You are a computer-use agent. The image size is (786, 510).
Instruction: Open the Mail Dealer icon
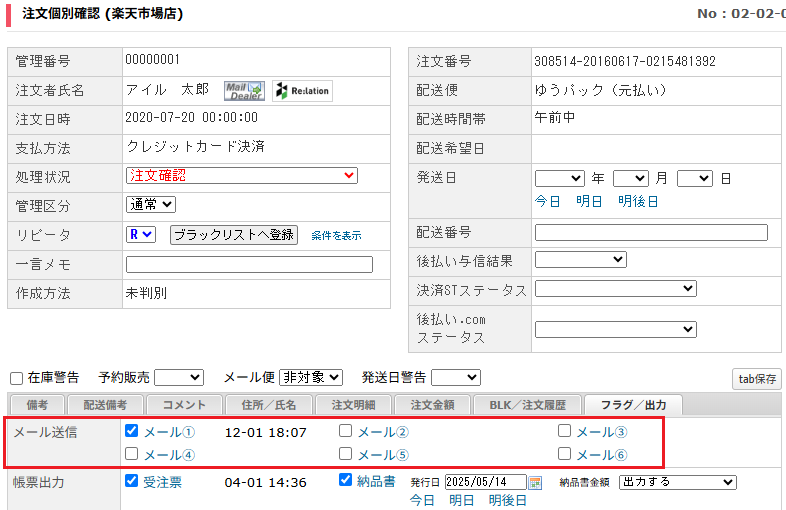pos(244,91)
